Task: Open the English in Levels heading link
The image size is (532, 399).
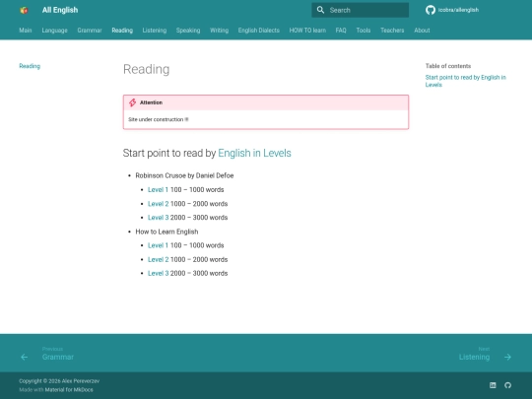Action: pos(254,153)
